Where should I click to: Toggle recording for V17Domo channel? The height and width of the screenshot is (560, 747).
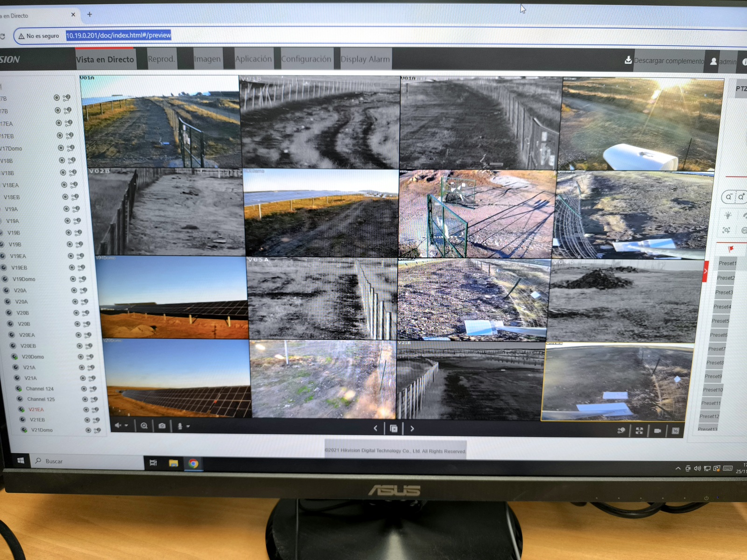pos(61,148)
